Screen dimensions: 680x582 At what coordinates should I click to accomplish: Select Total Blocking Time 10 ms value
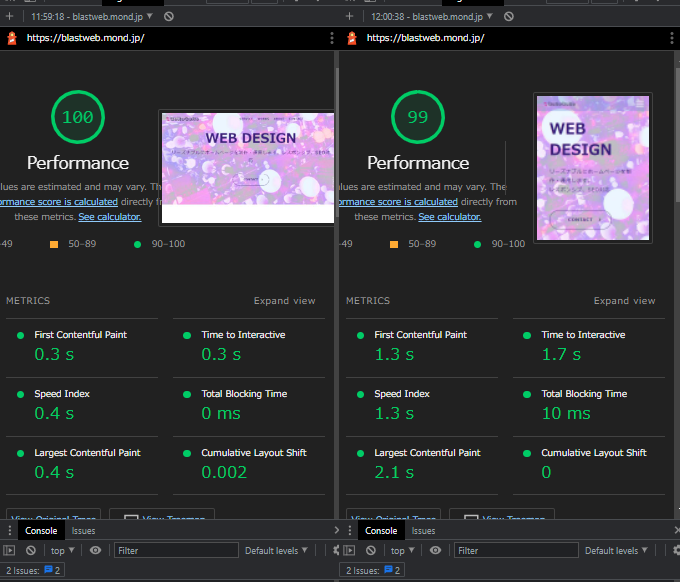click(566, 413)
